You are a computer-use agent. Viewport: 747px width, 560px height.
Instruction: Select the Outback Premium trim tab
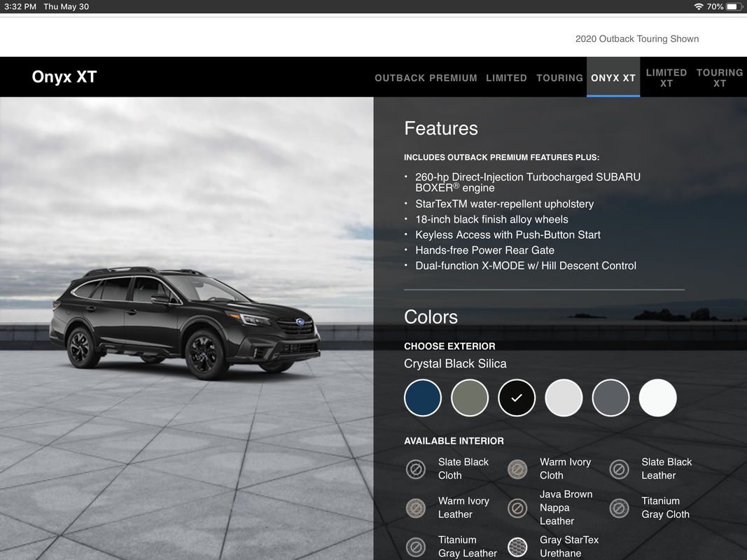(426, 78)
